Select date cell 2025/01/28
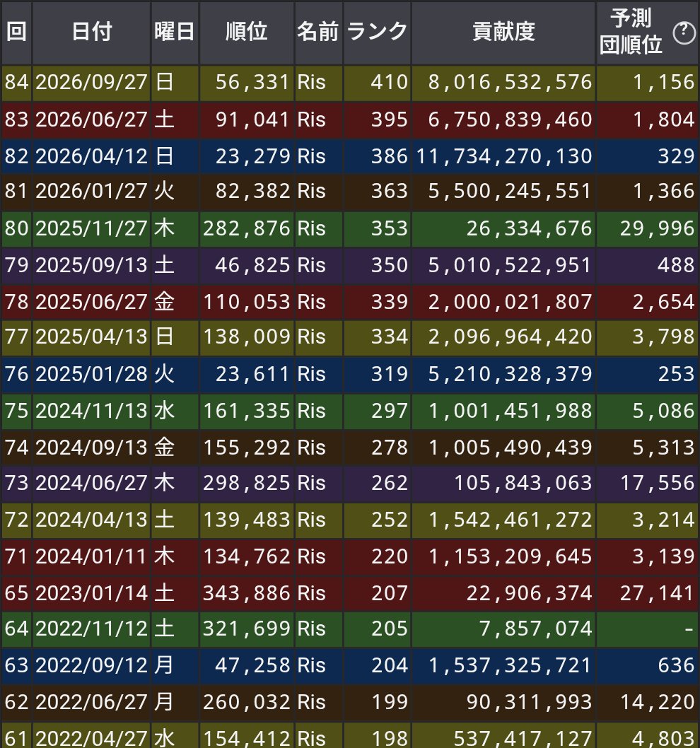 click(91, 375)
